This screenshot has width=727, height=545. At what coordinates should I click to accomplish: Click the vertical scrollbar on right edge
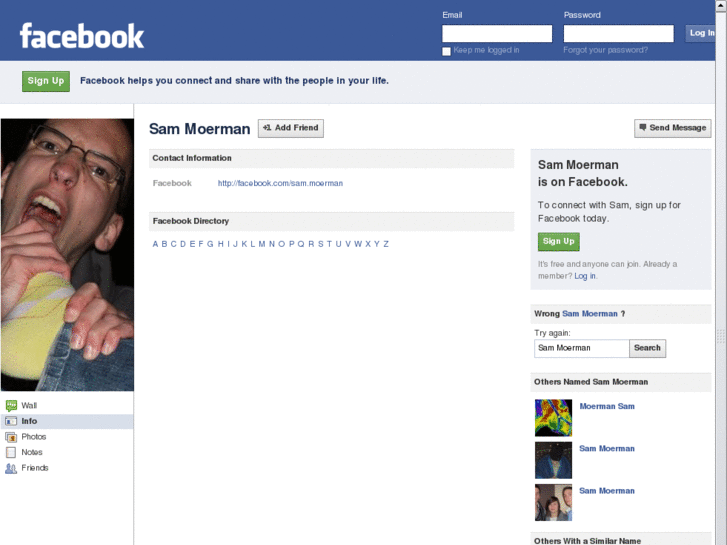click(x=721, y=272)
